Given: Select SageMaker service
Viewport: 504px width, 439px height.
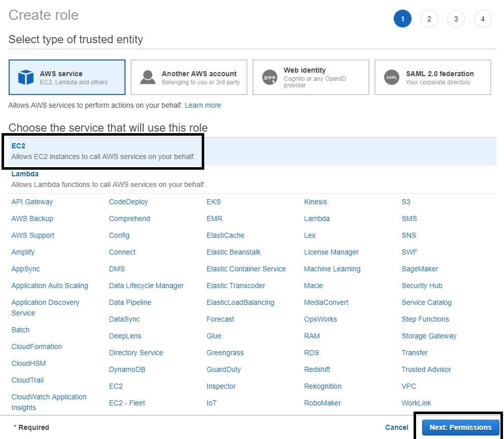Looking at the screenshot, I should [420, 269].
